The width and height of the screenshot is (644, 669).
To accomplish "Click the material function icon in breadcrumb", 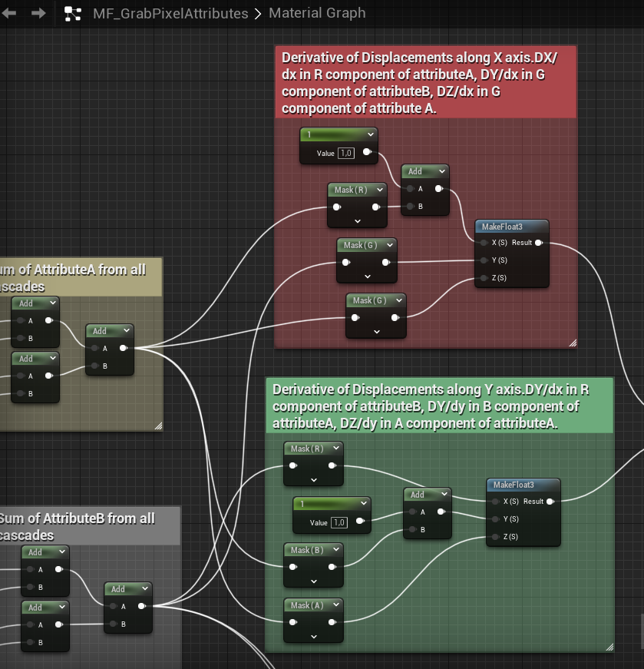I will pos(73,13).
